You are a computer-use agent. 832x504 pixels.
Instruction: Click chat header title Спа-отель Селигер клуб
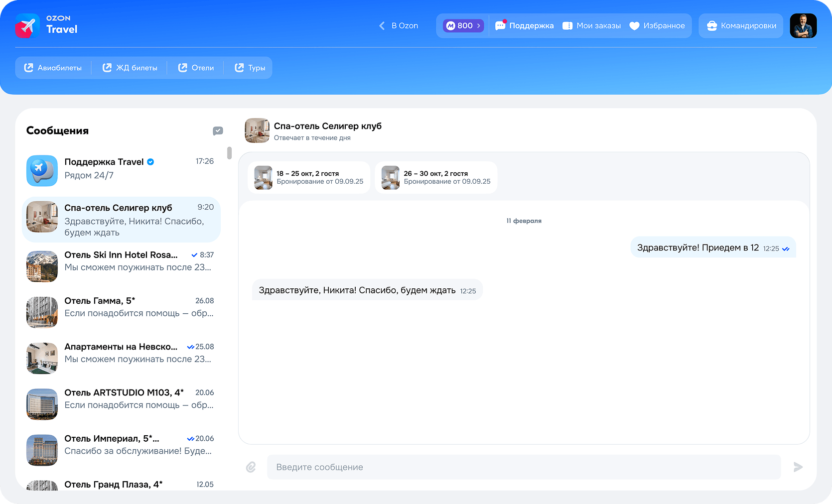tap(328, 126)
